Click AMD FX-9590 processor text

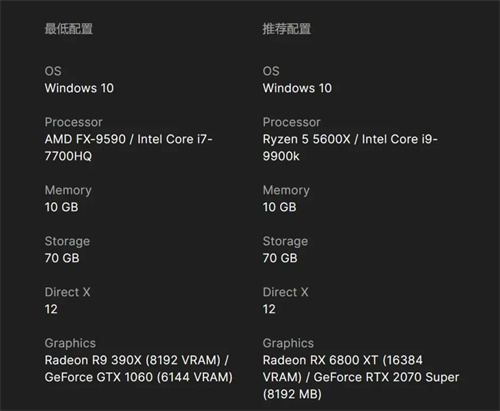pos(85,139)
